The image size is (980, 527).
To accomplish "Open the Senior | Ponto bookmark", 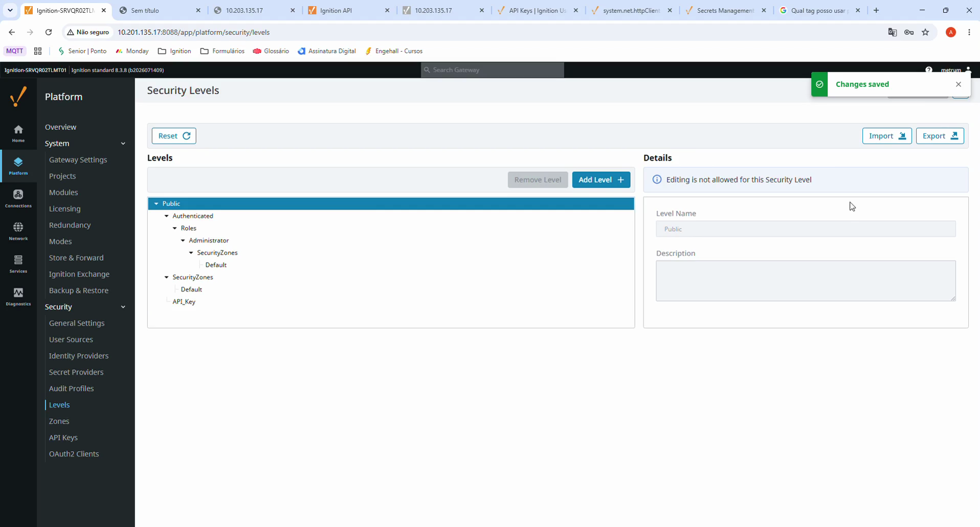I will pos(82,51).
